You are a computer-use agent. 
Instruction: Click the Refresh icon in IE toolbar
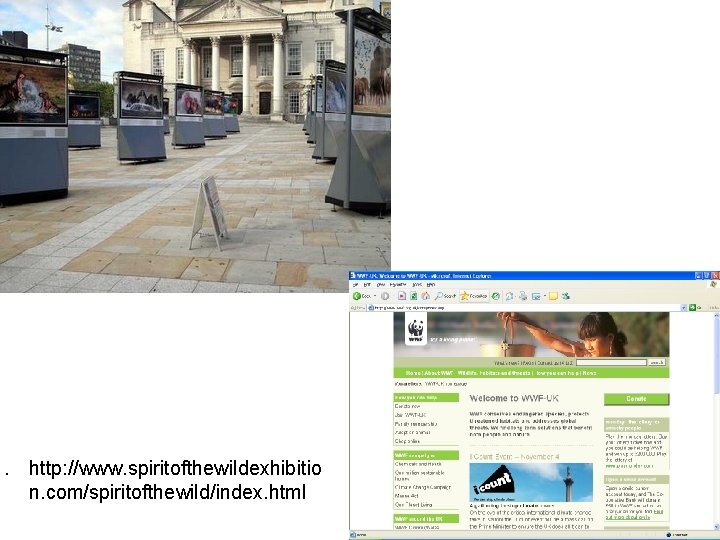414,296
